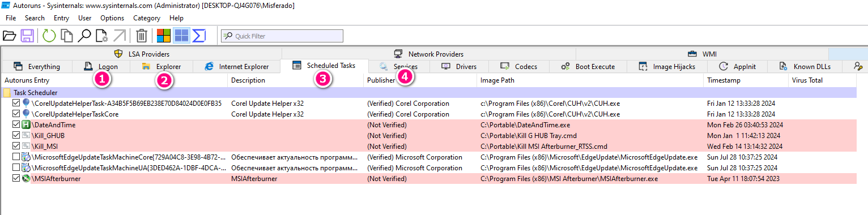
Task: Disable the Kill_MSI task checkbox
Action: pyautogui.click(x=16, y=147)
